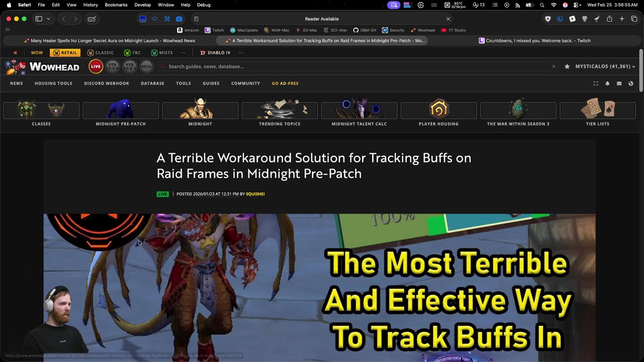Viewport: 644px width, 362px height.
Task: Open the sidebar dropdown chevron
Action: (x=48, y=19)
